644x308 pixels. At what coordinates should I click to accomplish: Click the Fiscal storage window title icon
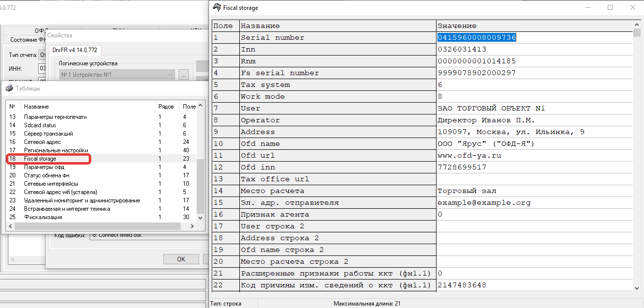(216, 7)
